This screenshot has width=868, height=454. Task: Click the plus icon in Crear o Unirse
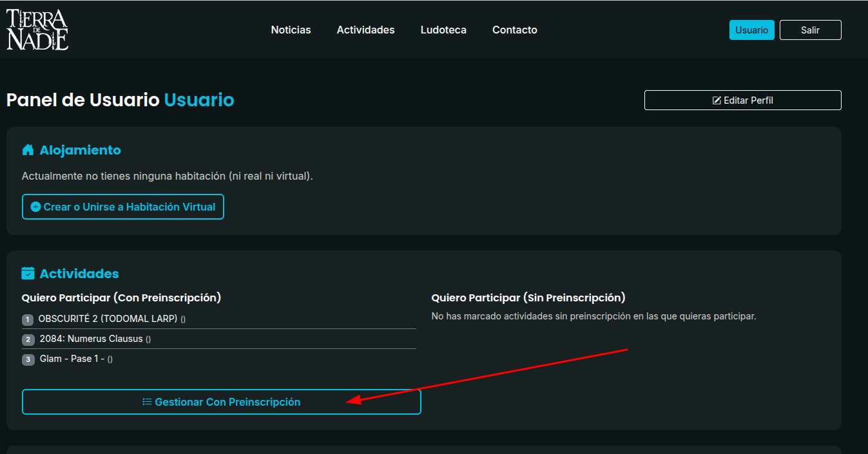[x=36, y=207]
